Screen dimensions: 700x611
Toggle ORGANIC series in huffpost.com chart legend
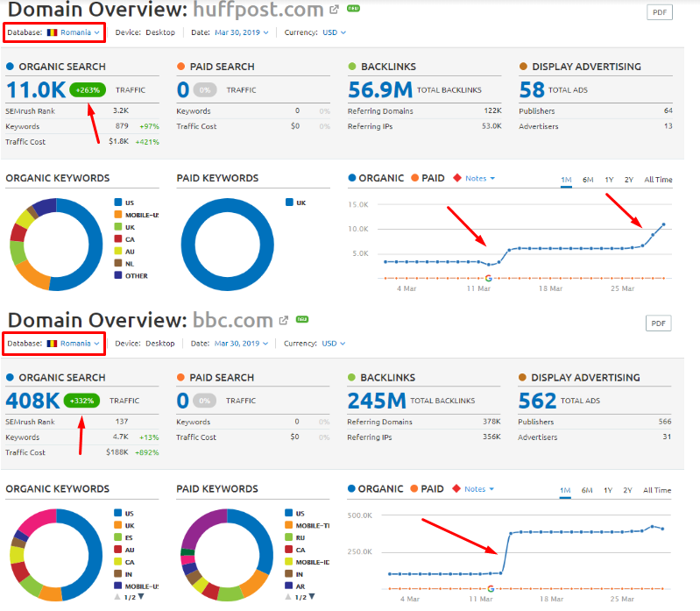[376, 178]
